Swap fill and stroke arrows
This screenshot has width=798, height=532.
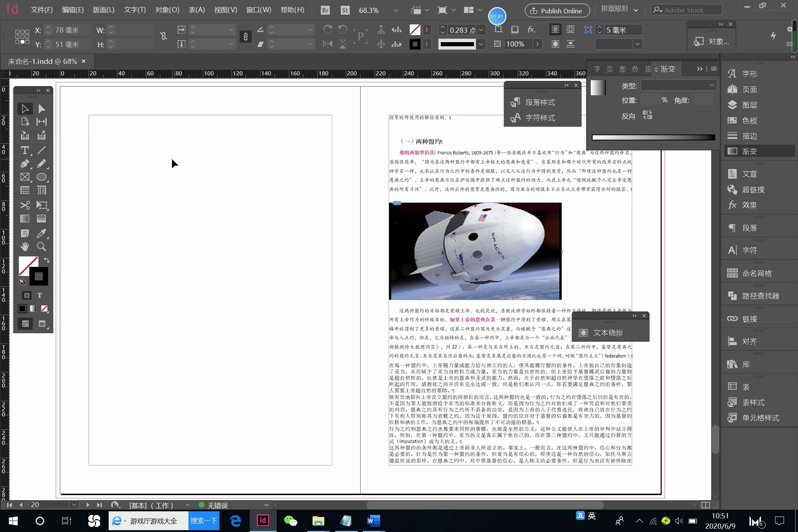[x=47, y=260]
